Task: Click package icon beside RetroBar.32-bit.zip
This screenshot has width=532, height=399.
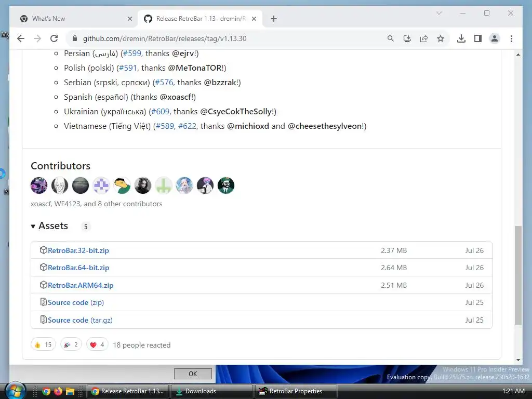Action: coord(44,250)
